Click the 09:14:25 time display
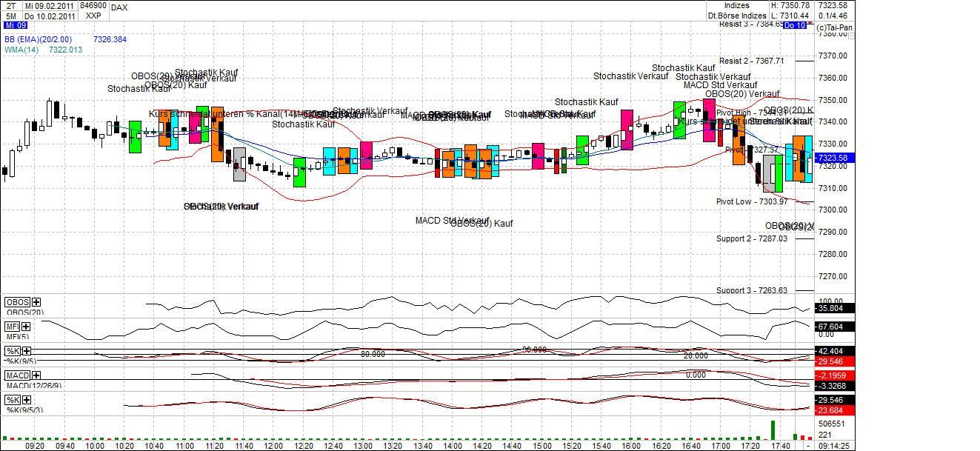 (x=833, y=447)
